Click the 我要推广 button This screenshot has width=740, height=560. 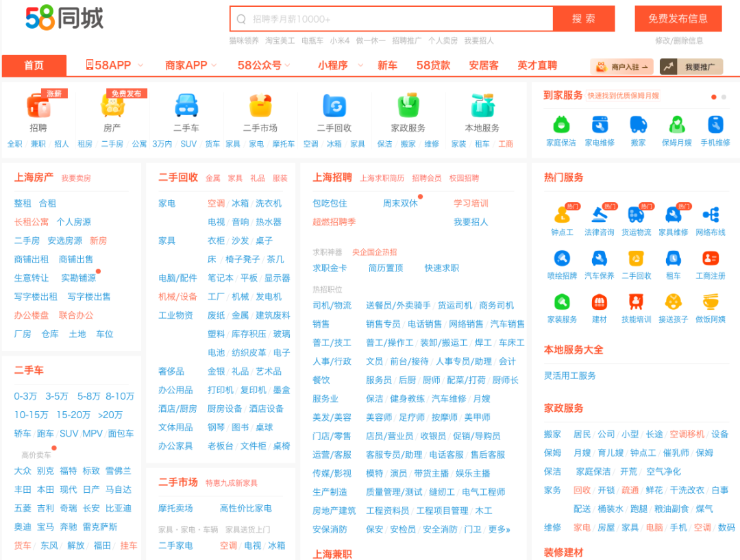[x=691, y=67]
